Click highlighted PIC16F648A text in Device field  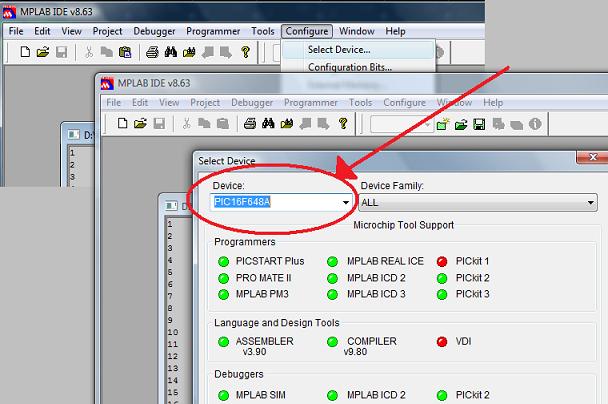click(x=242, y=202)
